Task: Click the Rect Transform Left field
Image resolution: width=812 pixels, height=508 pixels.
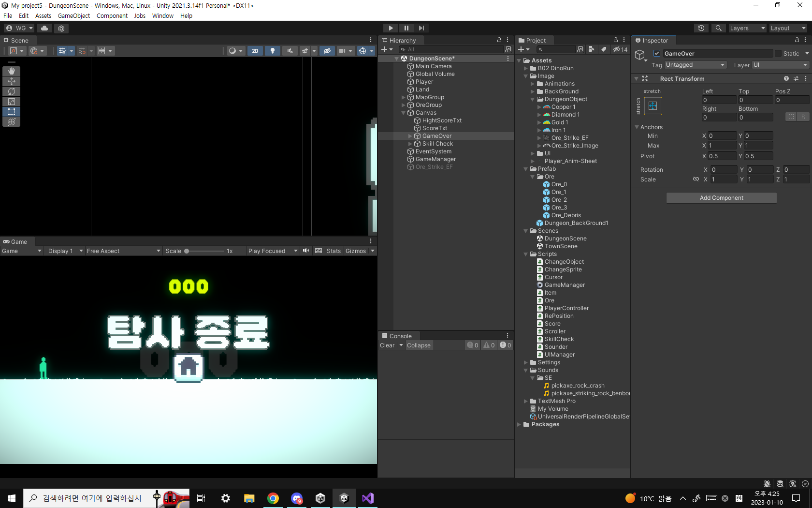Action: 719,100
